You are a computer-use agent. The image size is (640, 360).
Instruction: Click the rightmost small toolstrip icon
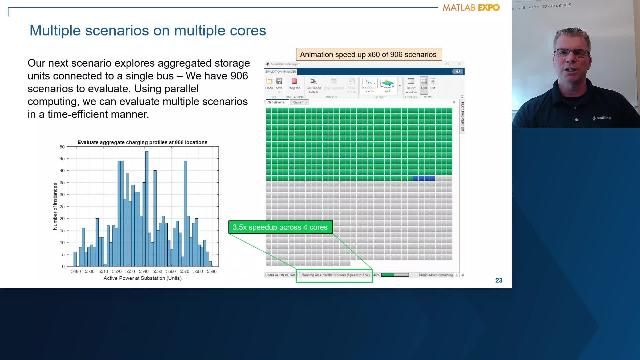[433, 82]
